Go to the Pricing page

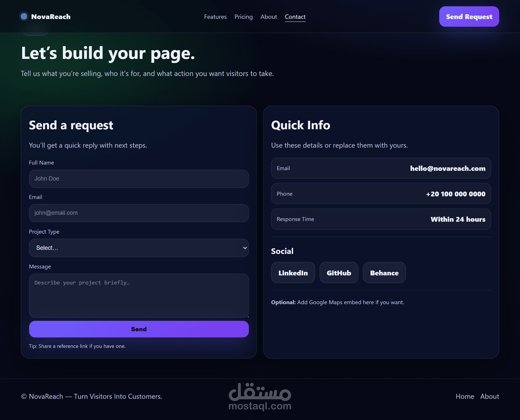click(x=243, y=17)
